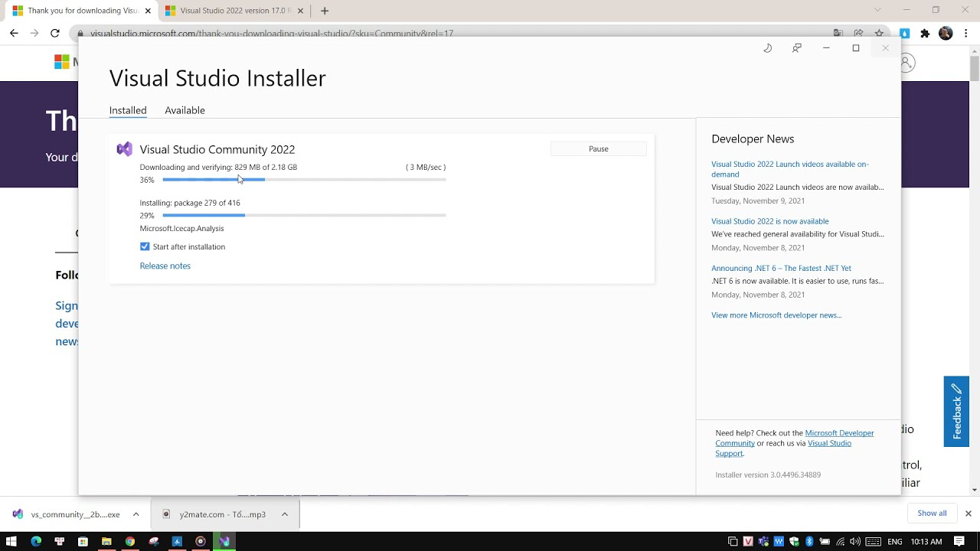Open the Windows Start menu
The width and height of the screenshot is (980, 551).
coord(11,541)
